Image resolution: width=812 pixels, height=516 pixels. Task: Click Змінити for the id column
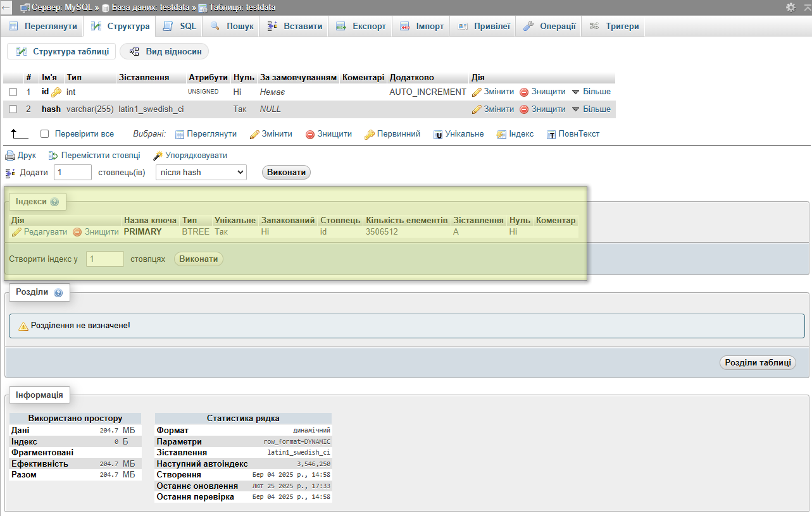point(493,92)
